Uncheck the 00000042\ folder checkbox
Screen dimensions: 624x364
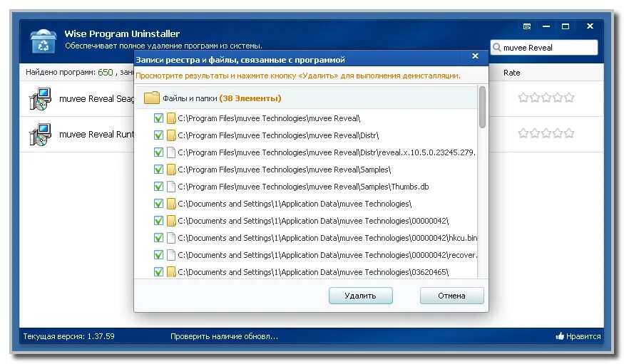coord(158,221)
